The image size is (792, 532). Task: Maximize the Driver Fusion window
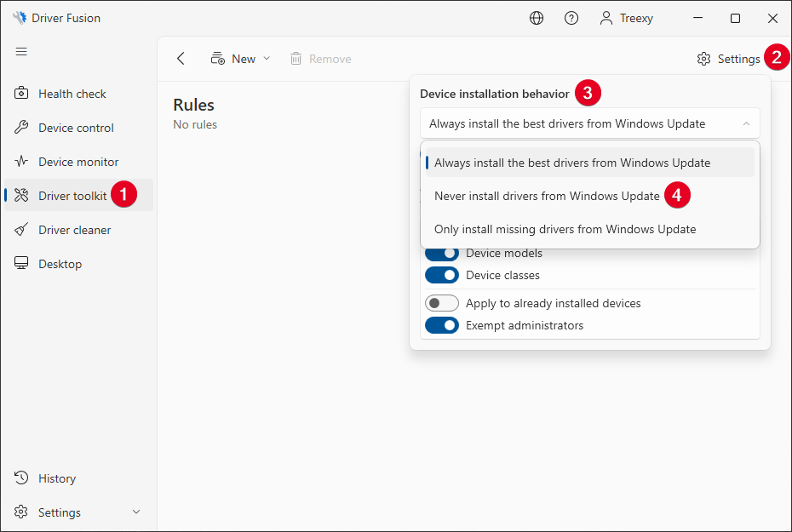[x=736, y=18]
